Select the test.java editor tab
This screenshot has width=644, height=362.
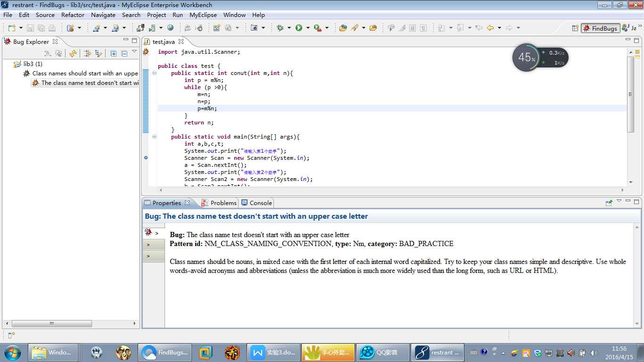pos(163,41)
